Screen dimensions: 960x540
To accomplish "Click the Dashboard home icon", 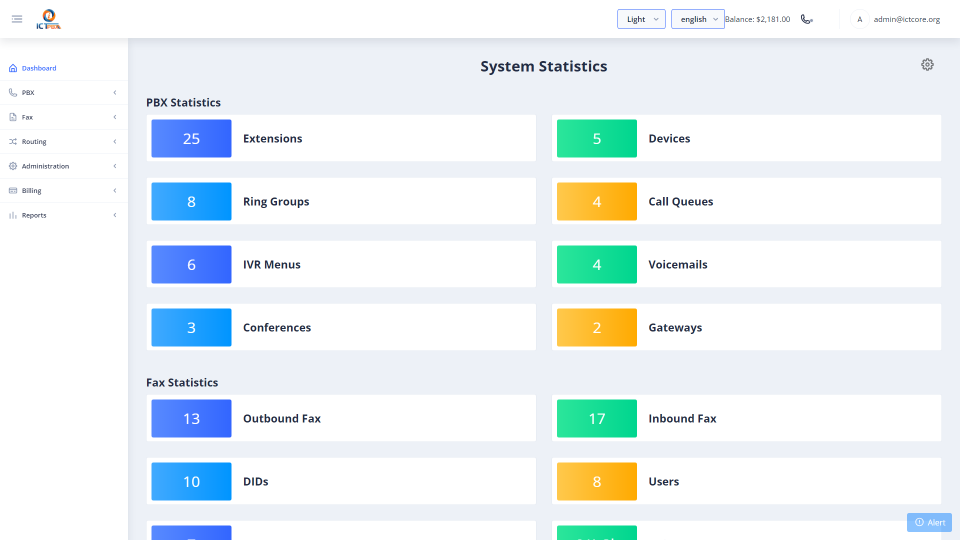I will coord(13,68).
